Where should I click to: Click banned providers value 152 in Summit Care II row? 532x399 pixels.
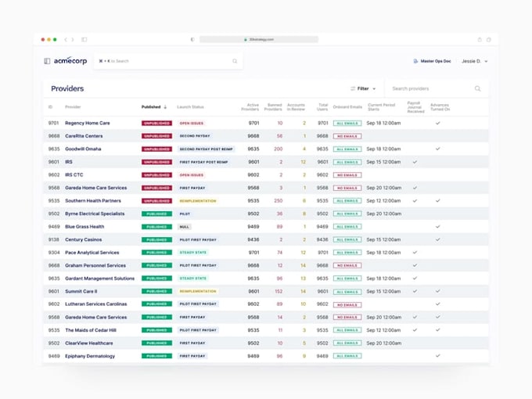279,291
